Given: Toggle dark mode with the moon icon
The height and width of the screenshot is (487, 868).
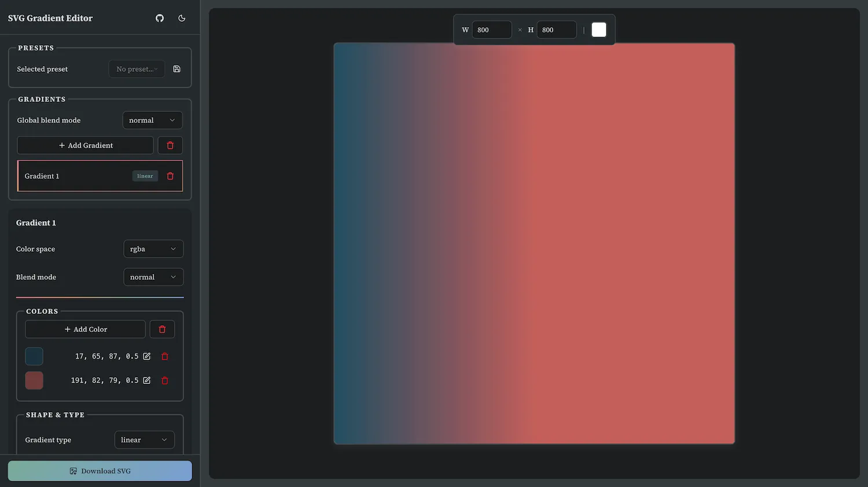Looking at the screenshot, I should 182,18.
